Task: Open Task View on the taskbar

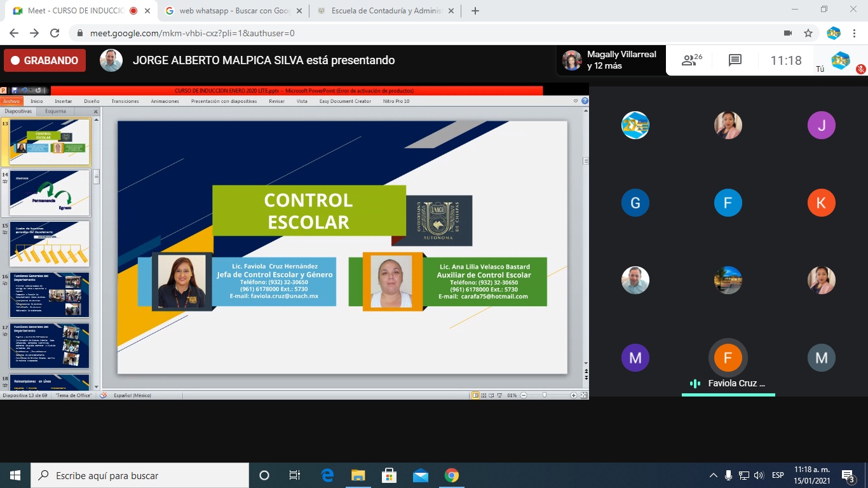Action: pyautogui.click(x=295, y=475)
